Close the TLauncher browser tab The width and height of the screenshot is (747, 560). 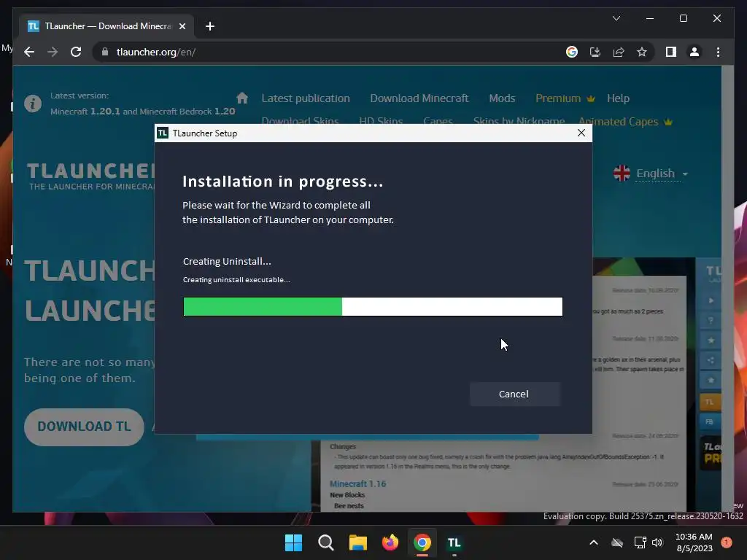[182, 26]
